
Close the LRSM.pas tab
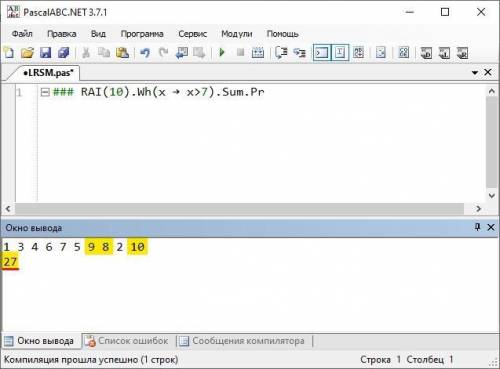[488, 72]
